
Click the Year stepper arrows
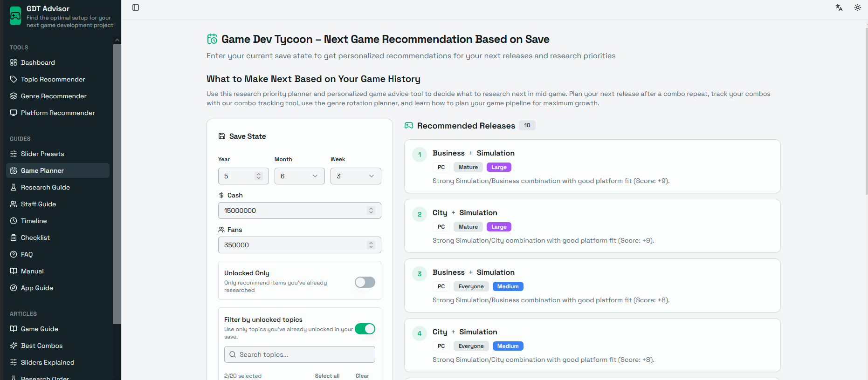(259, 176)
